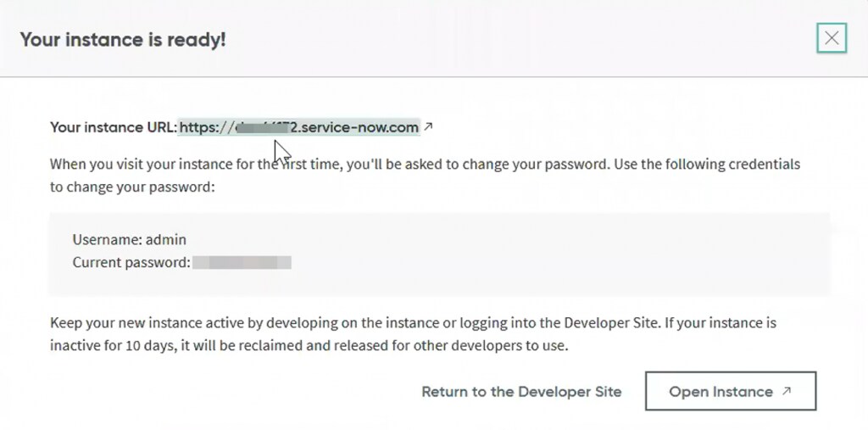Open the service-now.com instance URL link

click(339, 127)
